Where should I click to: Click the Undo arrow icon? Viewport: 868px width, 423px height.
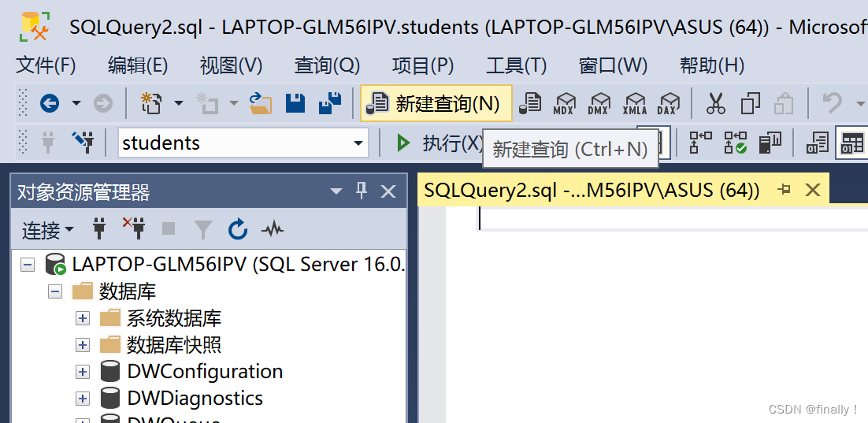tap(832, 103)
